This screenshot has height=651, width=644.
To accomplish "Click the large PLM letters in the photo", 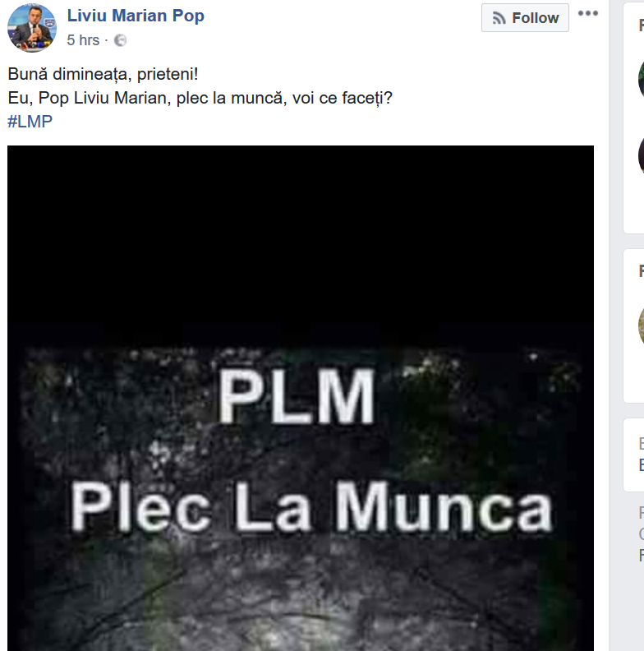I will tap(297, 397).
